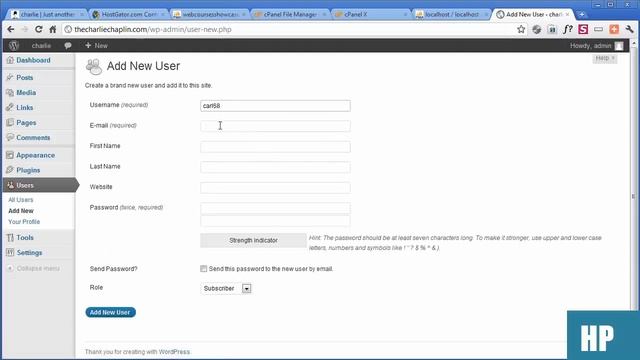Open a new browser tab
Viewport: 640px width, 360px height.
click(582, 14)
